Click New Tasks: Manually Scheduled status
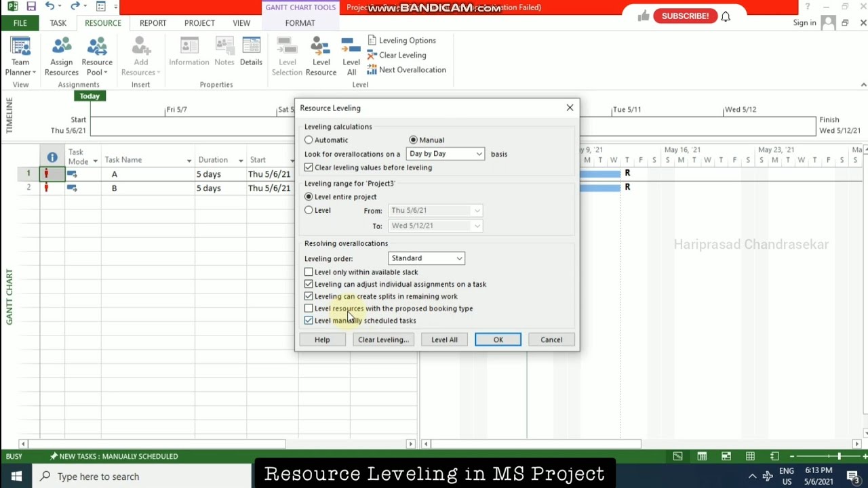Screen dimensions: 868x488 (114, 457)
